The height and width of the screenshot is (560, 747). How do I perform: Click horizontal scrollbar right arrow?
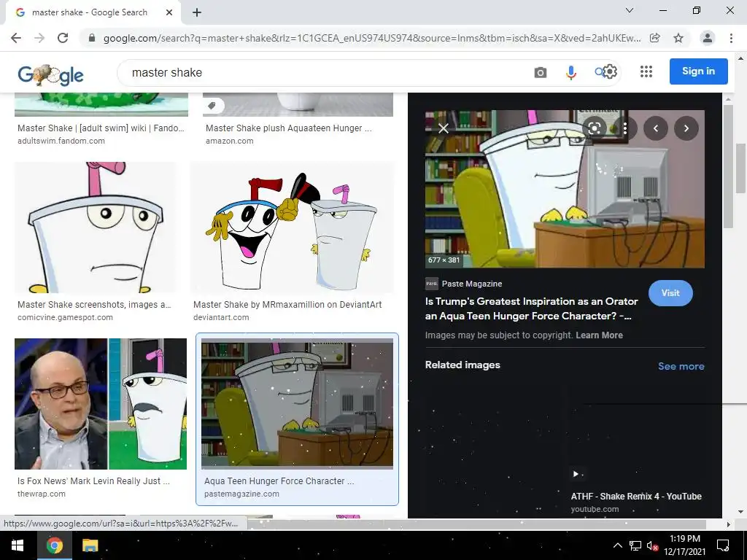(728, 524)
